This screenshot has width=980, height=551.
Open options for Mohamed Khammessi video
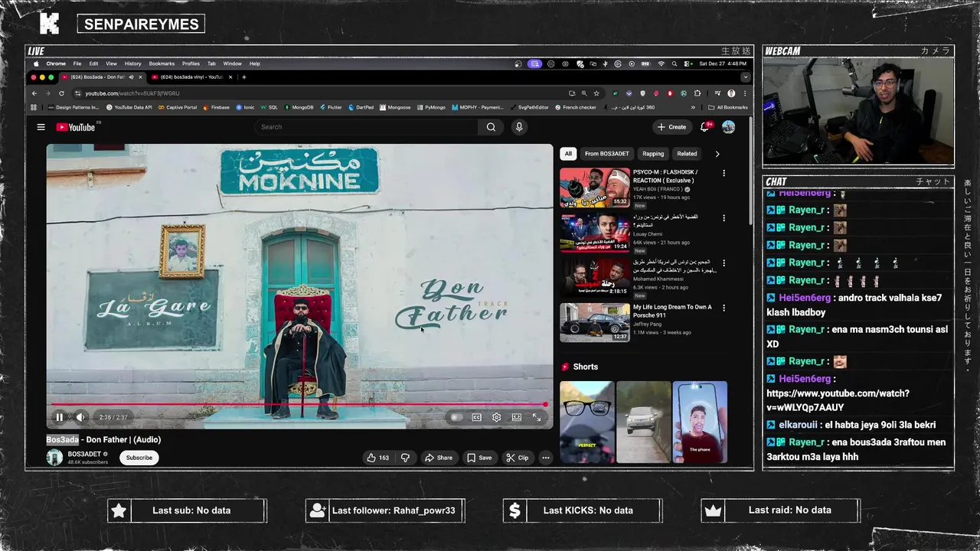[x=724, y=263]
